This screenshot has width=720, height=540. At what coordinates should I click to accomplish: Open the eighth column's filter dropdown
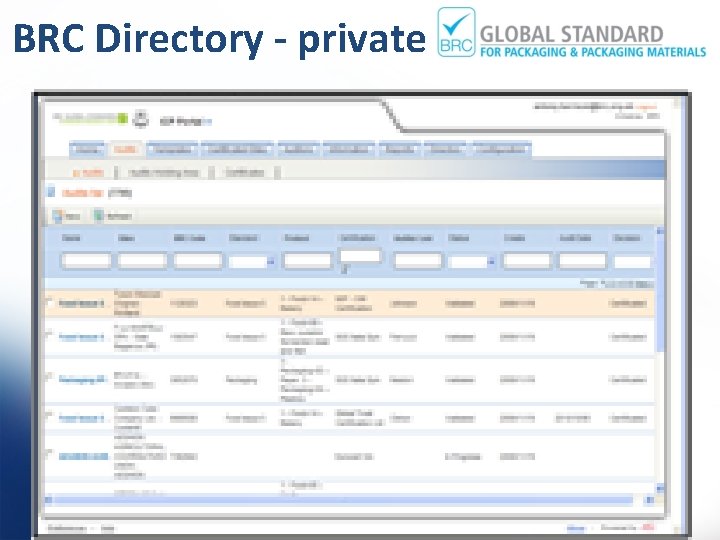click(x=491, y=262)
